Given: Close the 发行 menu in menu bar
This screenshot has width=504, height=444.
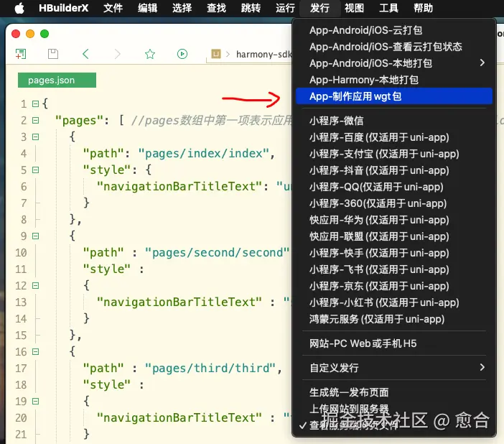Looking at the screenshot, I should 319,8.
